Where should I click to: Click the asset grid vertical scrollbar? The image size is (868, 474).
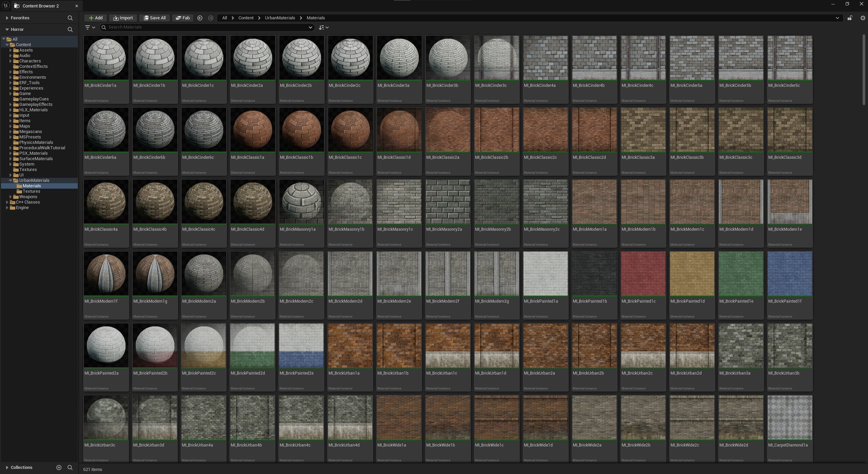pyautogui.click(x=864, y=70)
